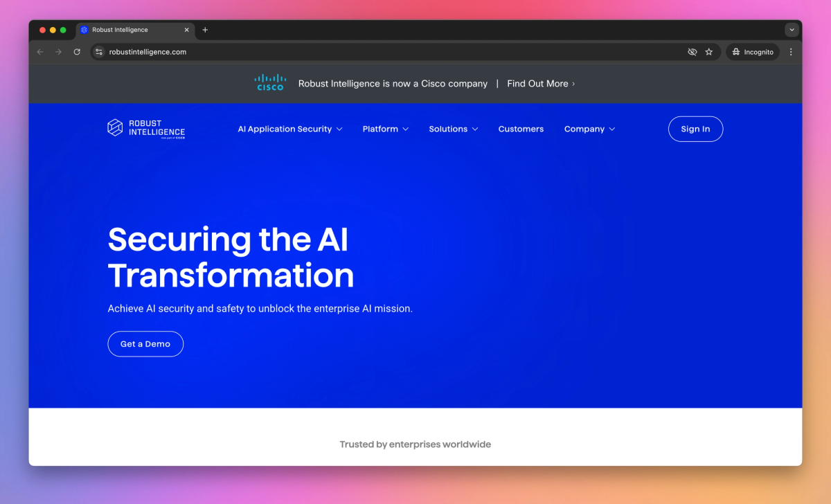Select the Robust Intelligence browser tab

[x=134, y=30]
